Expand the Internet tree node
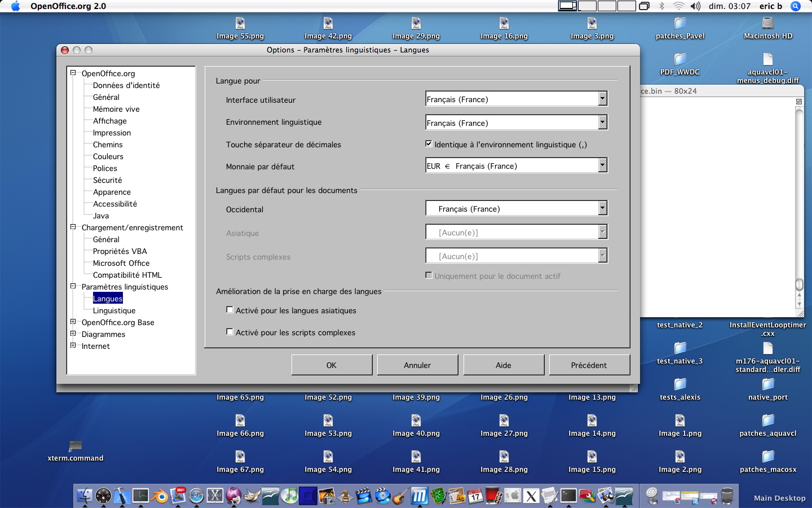 73,345
